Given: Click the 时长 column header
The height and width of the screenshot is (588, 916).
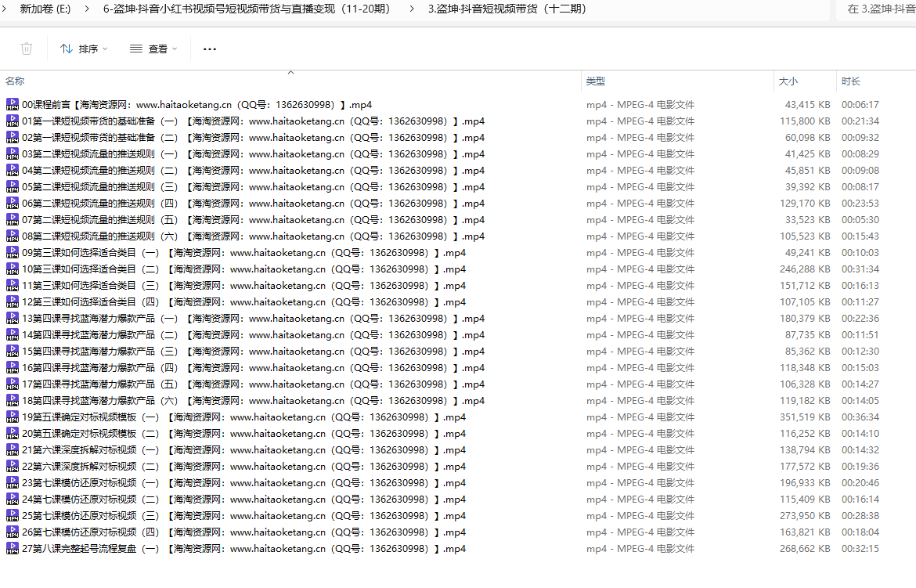Looking at the screenshot, I should pos(851,81).
